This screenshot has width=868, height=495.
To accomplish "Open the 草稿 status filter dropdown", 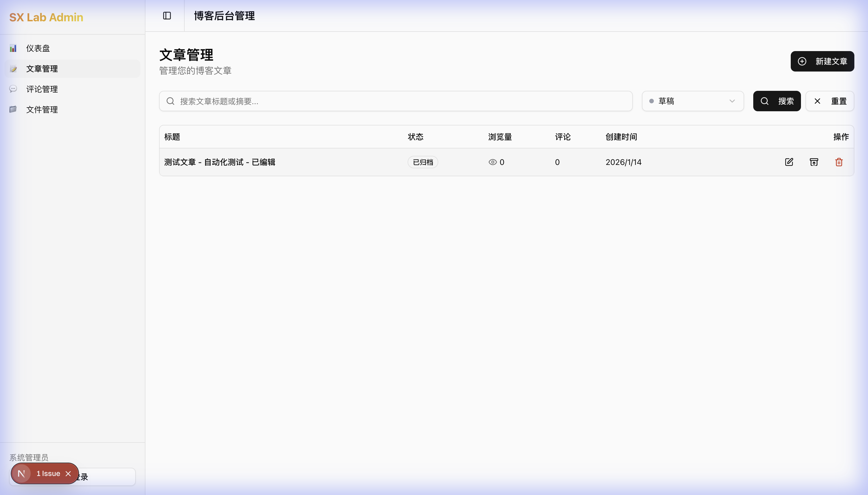I will click(x=692, y=101).
